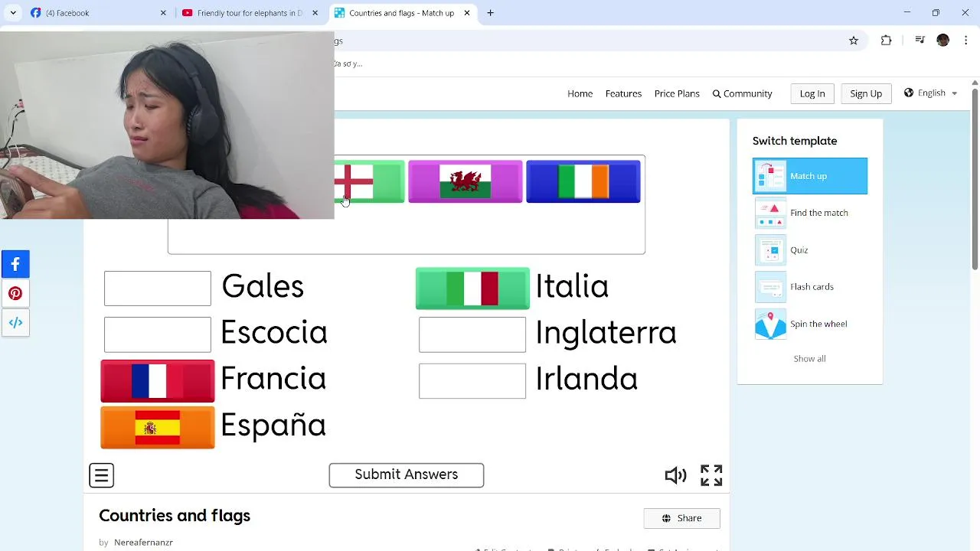
Task: Open the tab search dropdown arrow
Action: pos(13,13)
